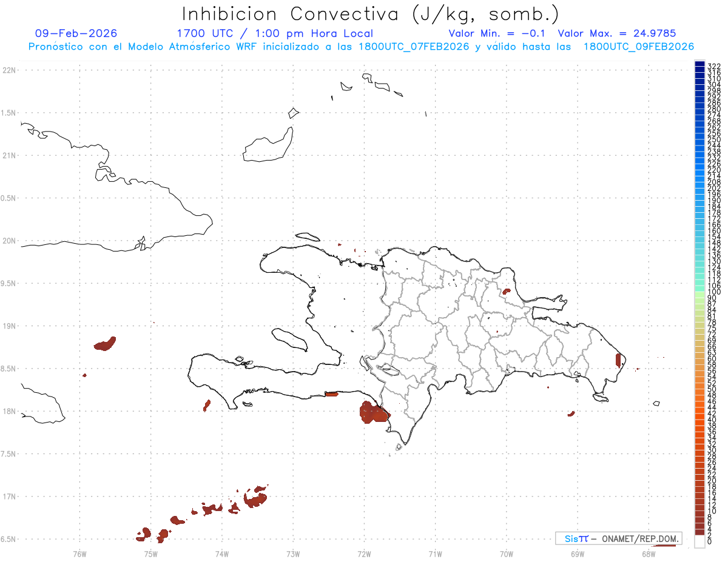
Task: Click the 'Valor Min. = -0.1' reading
Action: tap(497, 33)
